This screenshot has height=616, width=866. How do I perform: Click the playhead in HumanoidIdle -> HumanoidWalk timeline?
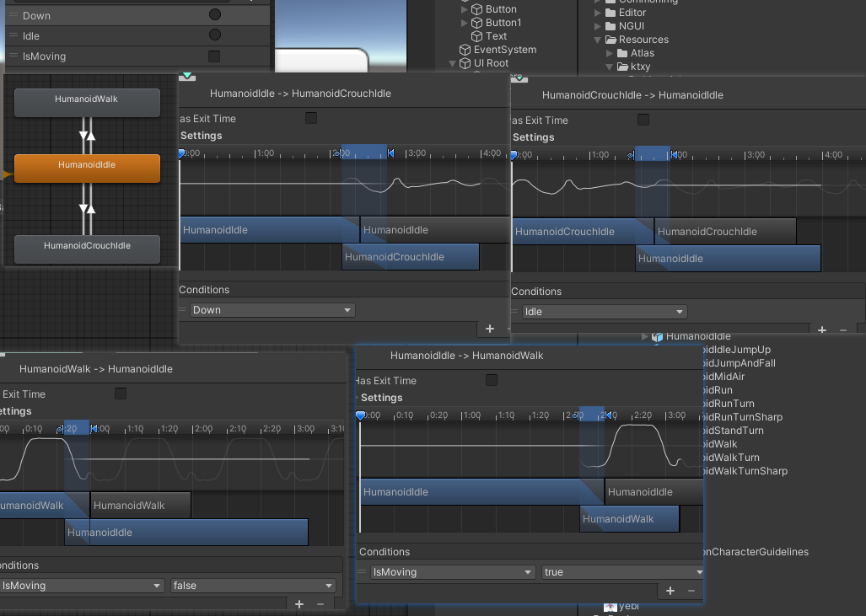361,415
